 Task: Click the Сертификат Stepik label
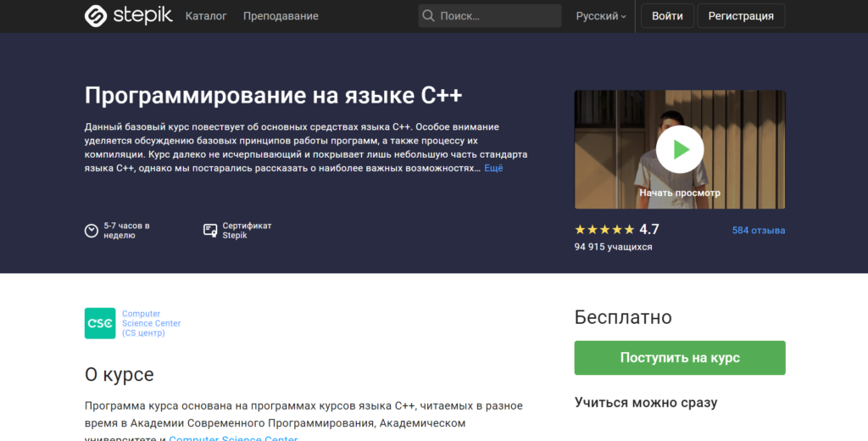tap(247, 231)
